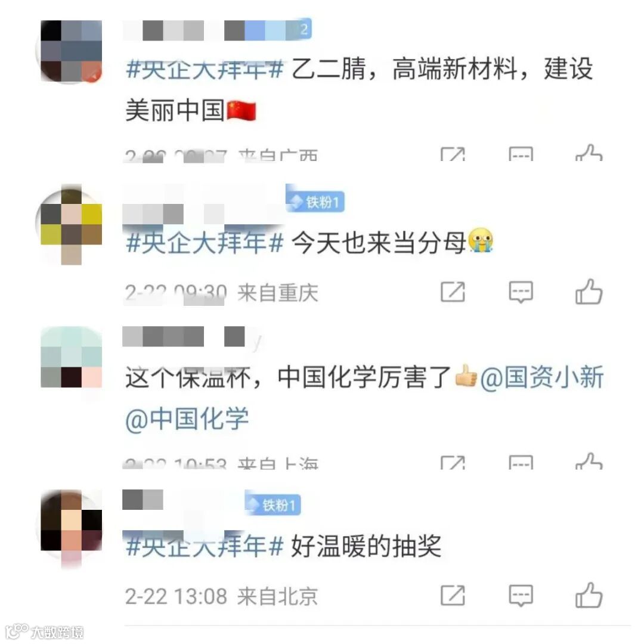Tap 铁粉1 badge above 今天也来当分母 comment
Image resolution: width=644 pixels, height=644 pixels.
pos(315,202)
